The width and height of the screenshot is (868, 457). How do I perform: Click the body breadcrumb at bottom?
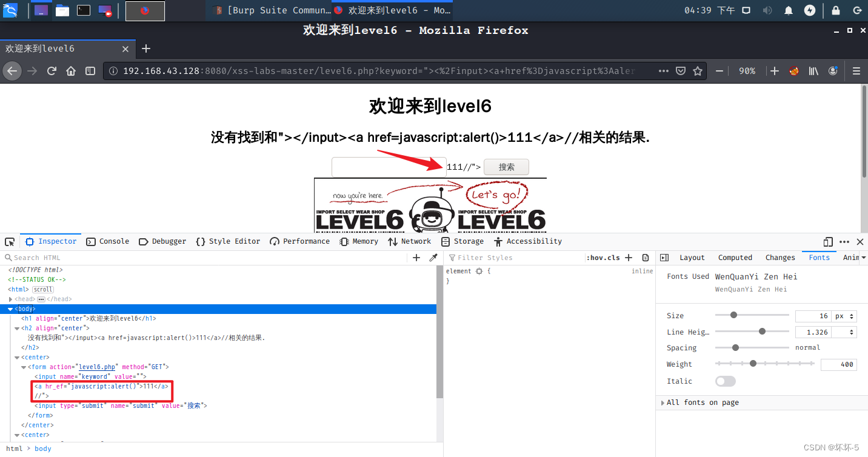pos(43,449)
